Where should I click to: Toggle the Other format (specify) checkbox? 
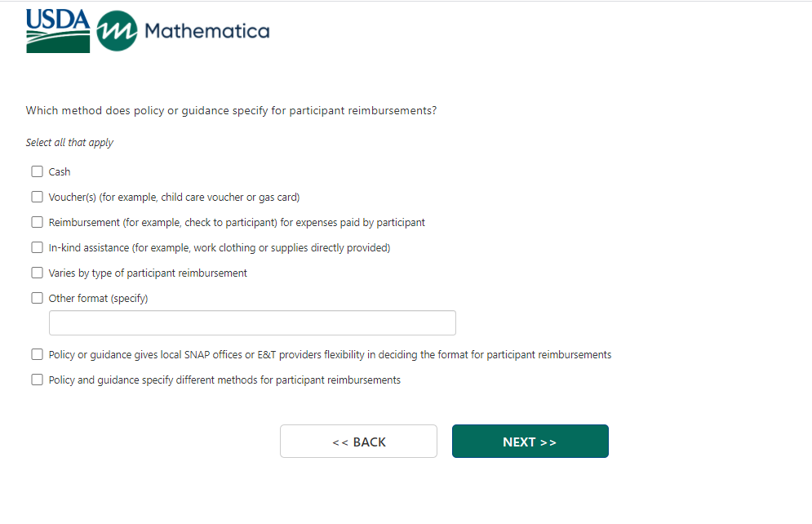(x=37, y=299)
